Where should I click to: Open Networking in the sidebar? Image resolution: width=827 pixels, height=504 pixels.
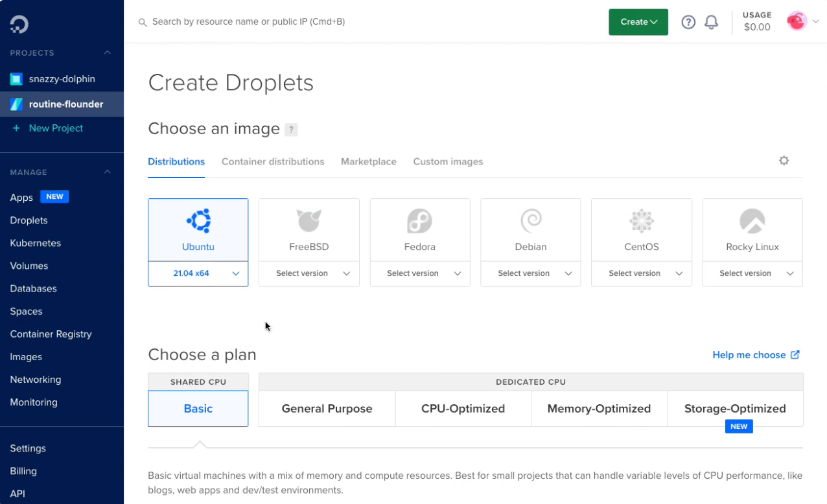tap(36, 380)
